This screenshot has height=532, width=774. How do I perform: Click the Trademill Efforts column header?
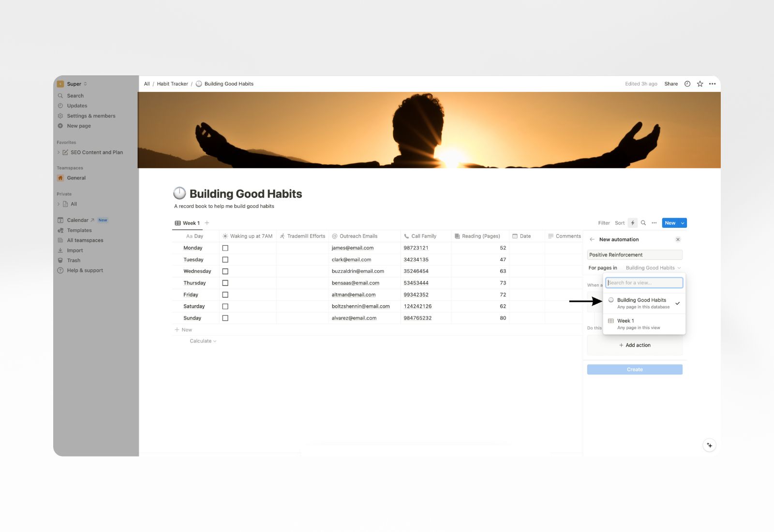click(302, 236)
